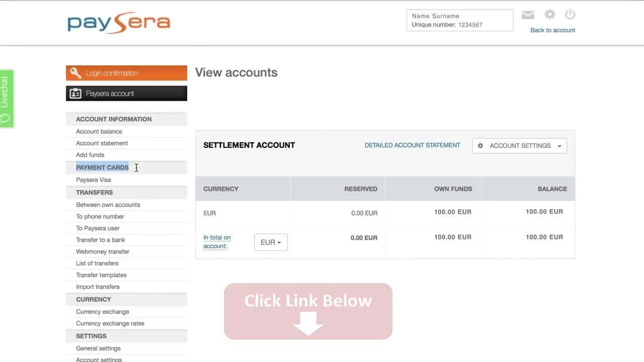Select Add funds in sidebar

click(90, 155)
